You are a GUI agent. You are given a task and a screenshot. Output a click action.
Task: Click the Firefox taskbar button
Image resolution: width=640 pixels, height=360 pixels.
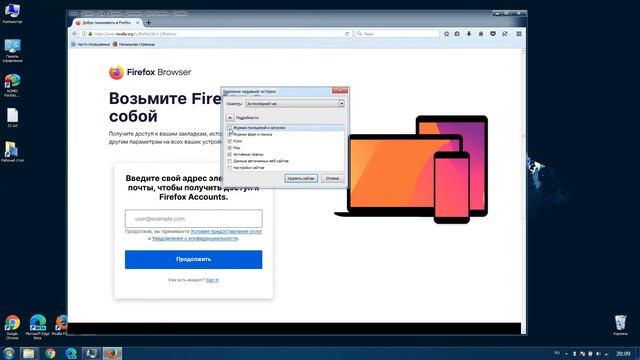(x=112, y=353)
